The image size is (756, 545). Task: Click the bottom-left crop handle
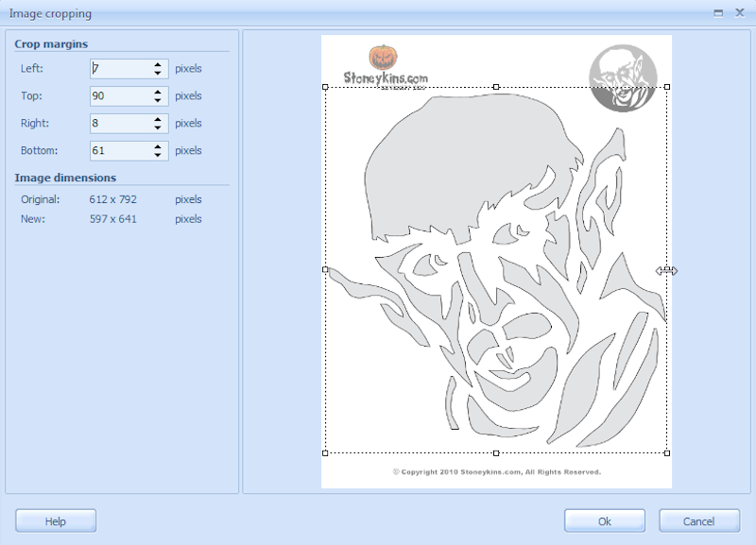(x=325, y=453)
